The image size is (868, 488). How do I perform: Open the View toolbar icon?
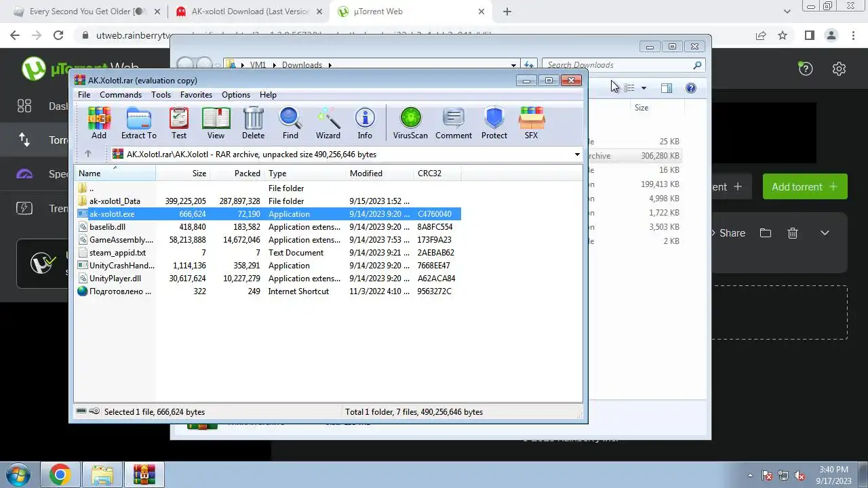tap(216, 123)
